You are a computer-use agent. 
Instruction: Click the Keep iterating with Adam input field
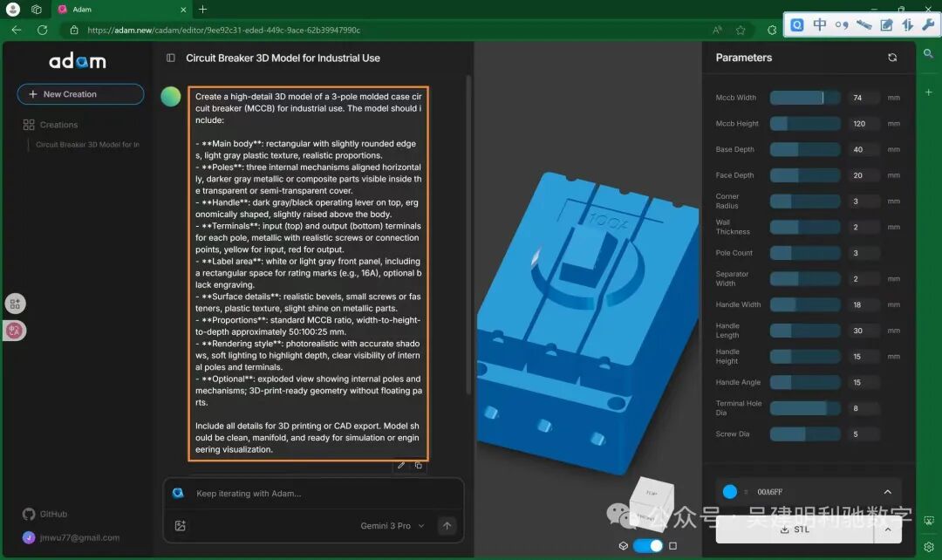(x=305, y=494)
